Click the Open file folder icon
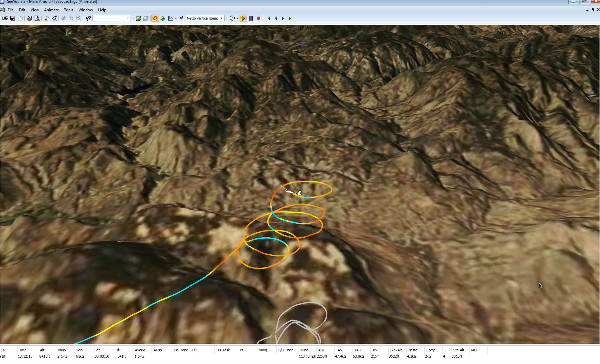 click(5, 18)
